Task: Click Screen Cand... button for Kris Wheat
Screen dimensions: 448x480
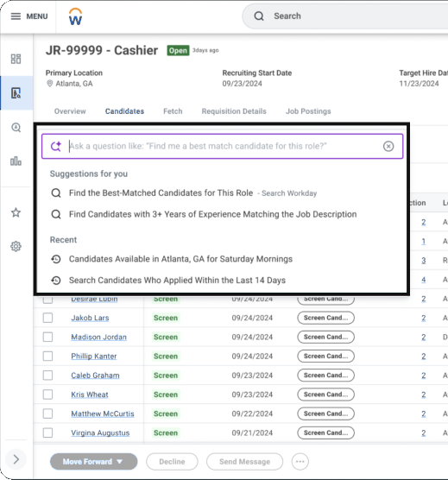Action: click(326, 395)
